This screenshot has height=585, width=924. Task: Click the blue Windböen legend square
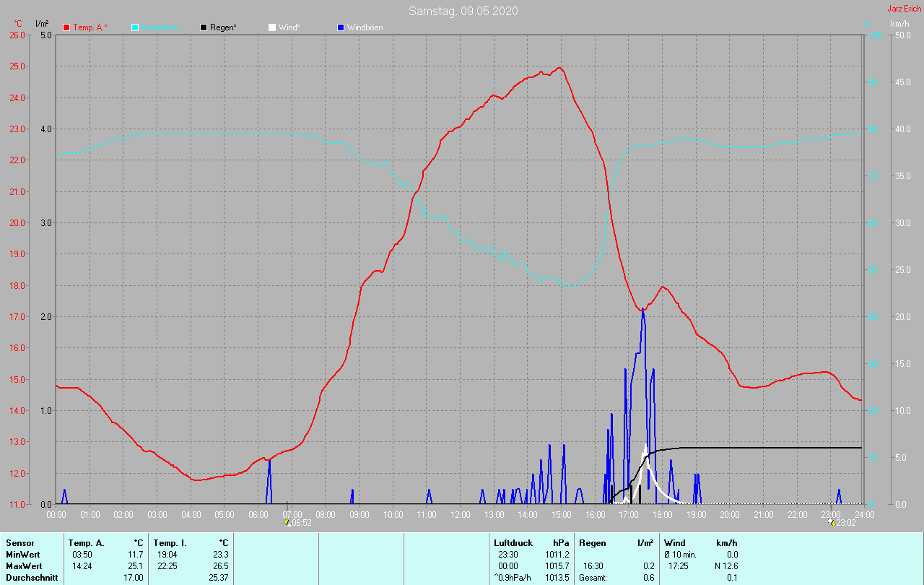pyautogui.click(x=341, y=27)
